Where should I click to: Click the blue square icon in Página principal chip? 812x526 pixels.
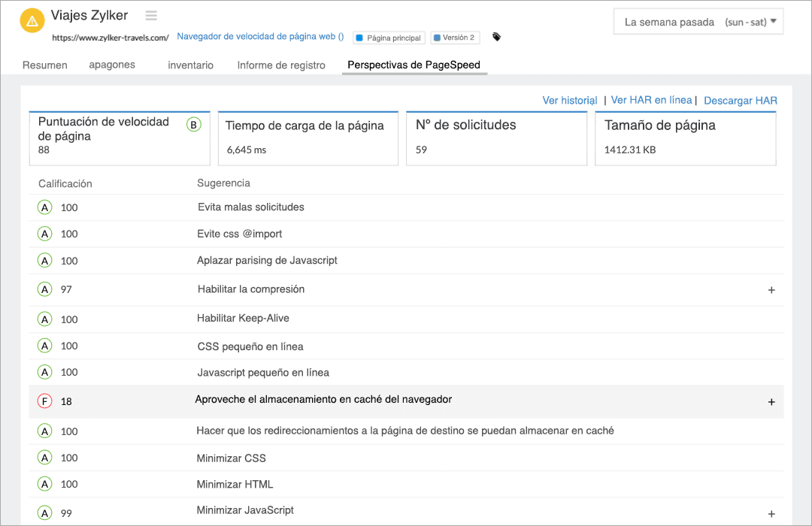361,36
